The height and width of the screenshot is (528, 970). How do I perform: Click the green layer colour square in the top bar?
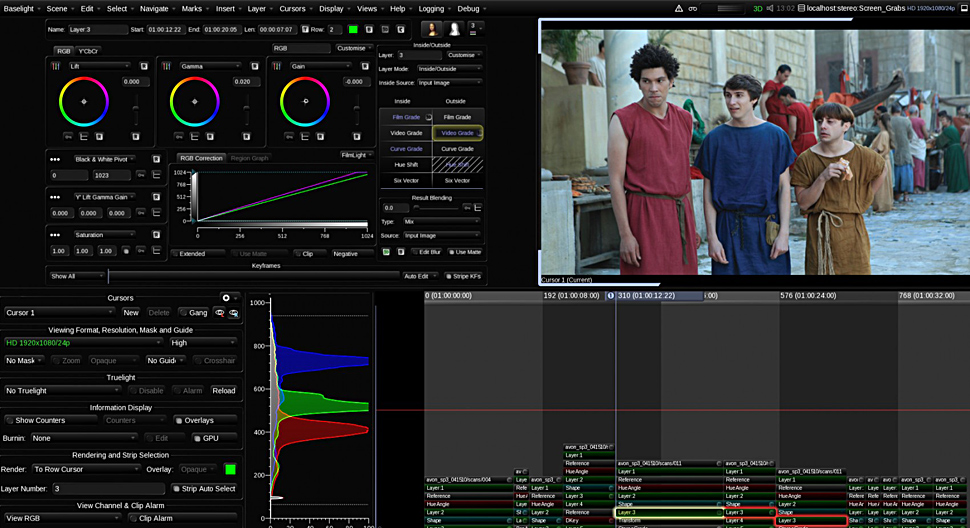[353, 30]
